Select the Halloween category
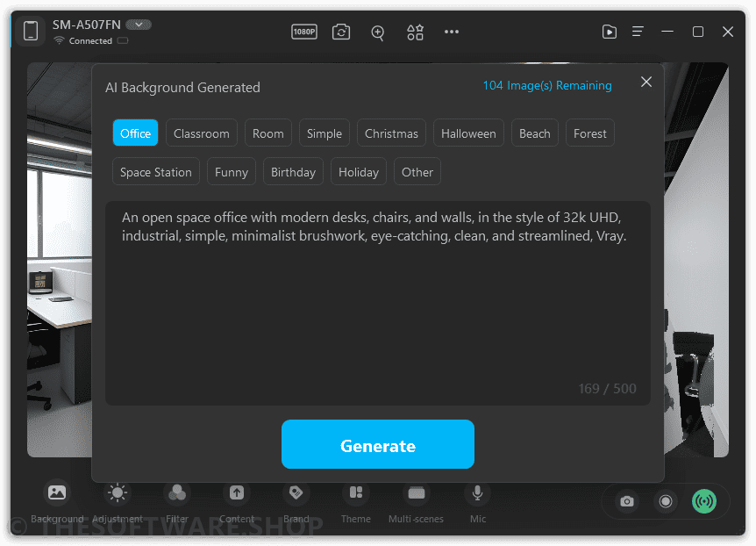This screenshot has width=756, height=546. coord(468,133)
